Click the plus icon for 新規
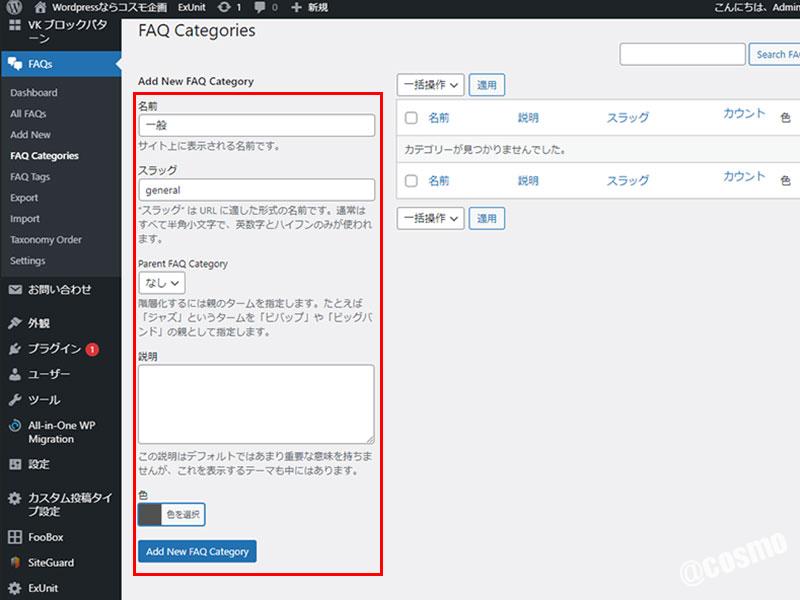 click(296, 7)
